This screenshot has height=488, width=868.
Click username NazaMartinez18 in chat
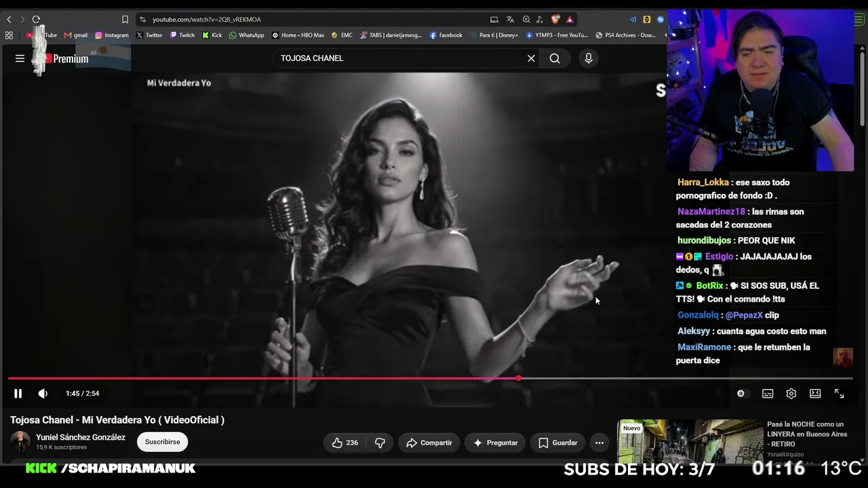711,211
